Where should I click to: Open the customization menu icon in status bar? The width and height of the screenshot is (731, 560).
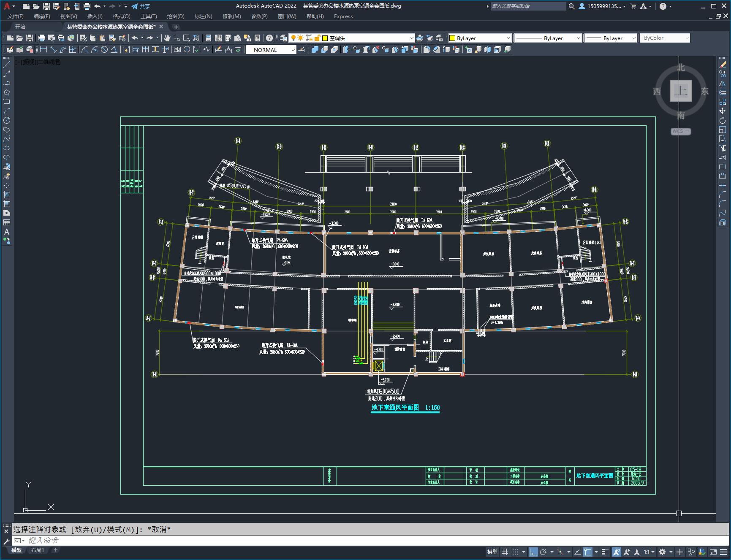coord(724,552)
